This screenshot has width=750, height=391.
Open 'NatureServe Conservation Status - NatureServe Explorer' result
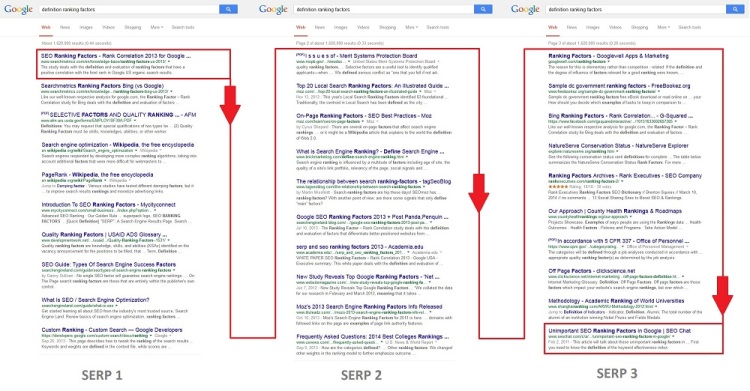tap(618, 146)
